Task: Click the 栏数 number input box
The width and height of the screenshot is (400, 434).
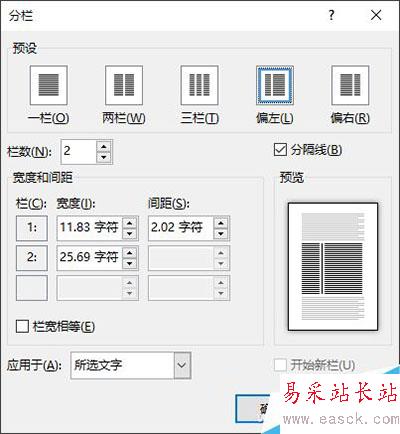Action: [79, 152]
